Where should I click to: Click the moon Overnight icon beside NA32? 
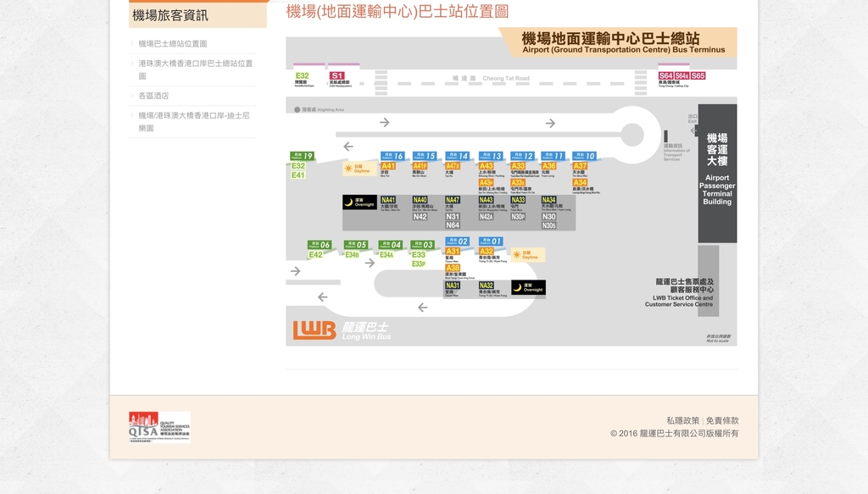[x=528, y=287]
